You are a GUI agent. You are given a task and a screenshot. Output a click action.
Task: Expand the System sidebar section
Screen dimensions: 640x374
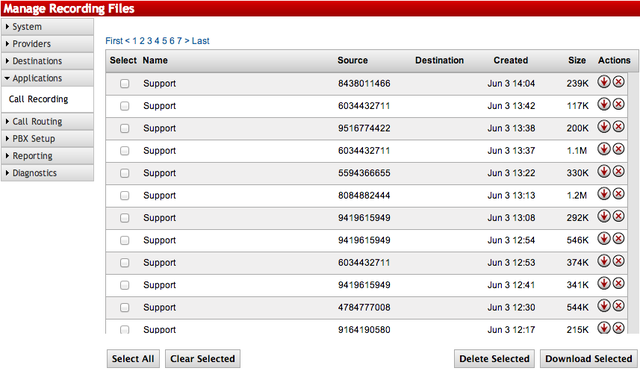[x=47, y=27]
